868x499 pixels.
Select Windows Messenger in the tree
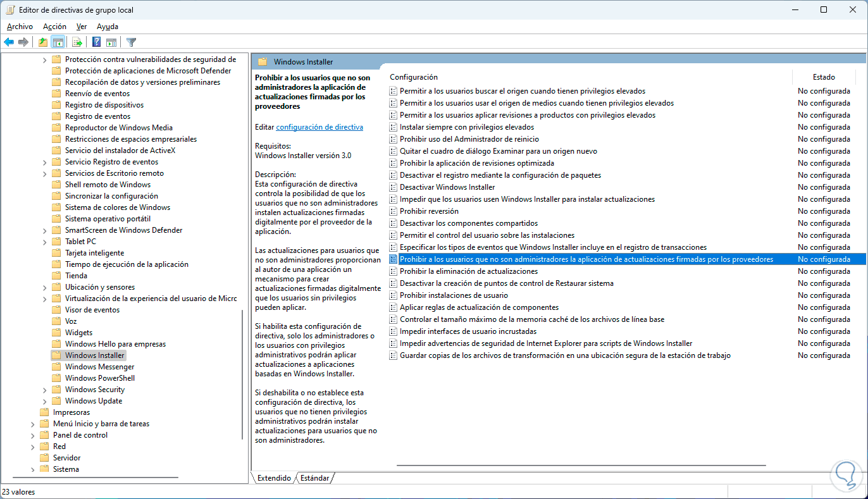(x=99, y=367)
